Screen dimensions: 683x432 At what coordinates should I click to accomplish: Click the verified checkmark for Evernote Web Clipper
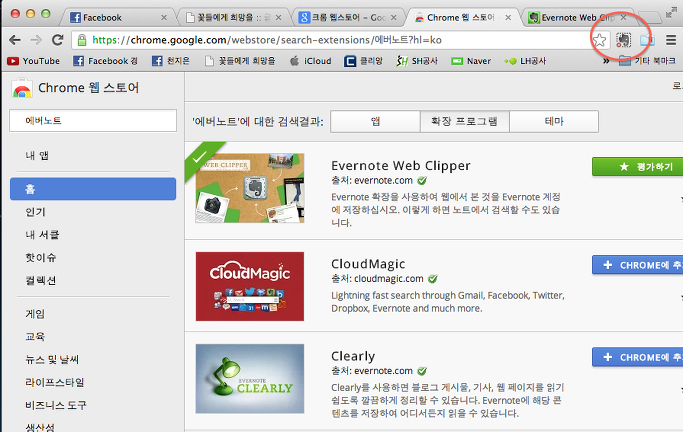pos(422,180)
